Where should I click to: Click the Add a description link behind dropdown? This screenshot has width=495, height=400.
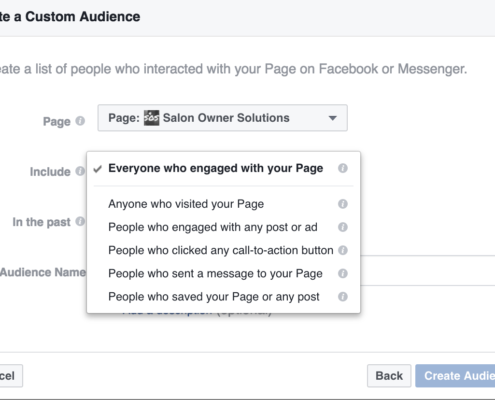[167, 313]
